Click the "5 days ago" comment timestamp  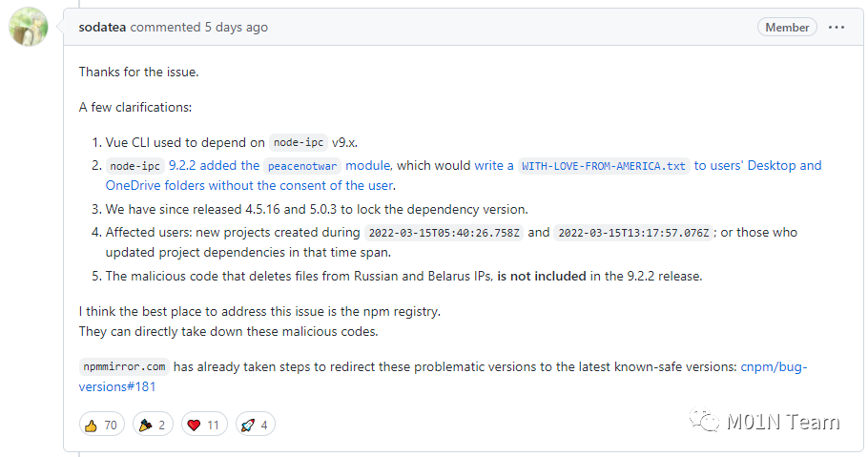tap(236, 28)
